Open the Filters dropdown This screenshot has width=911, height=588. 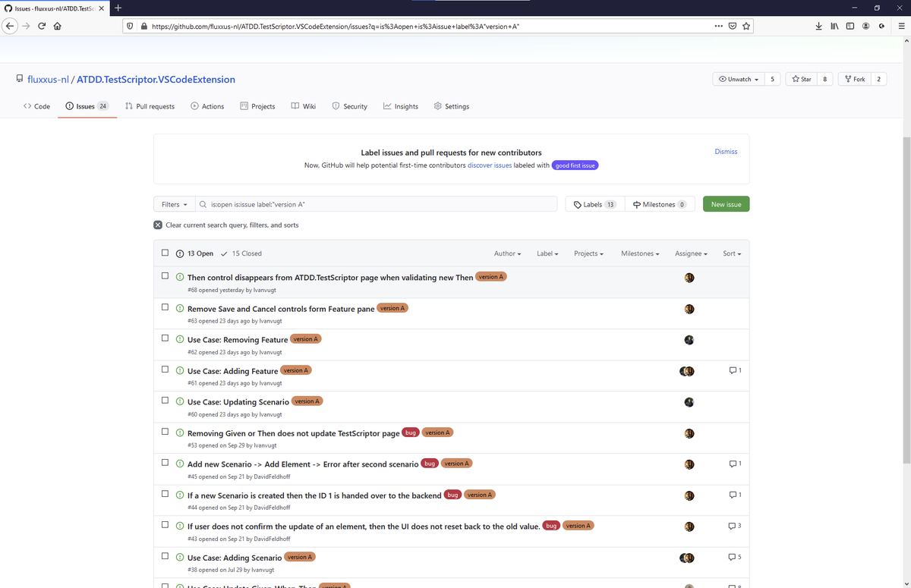(x=174, y=204)
